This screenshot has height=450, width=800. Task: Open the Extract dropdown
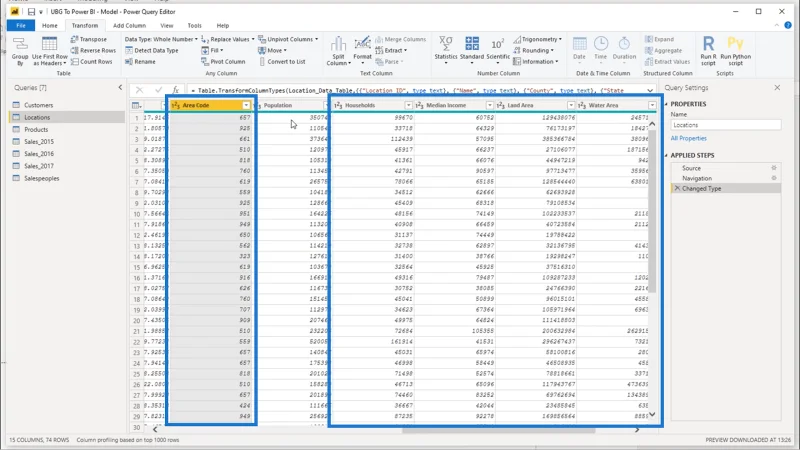pos(391,51)
